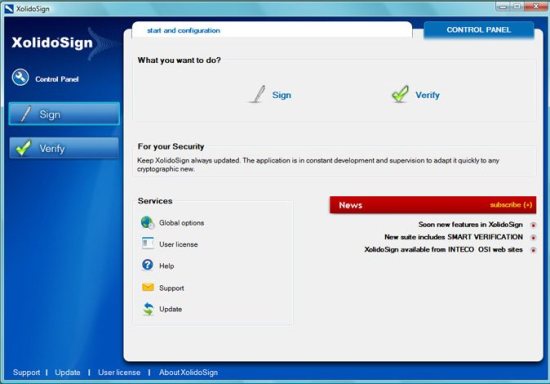The height and width of the screenshot is (384, 550).
Task: Click the Support envelope icon
Action: pyautogui.click(x=148, y=287)
